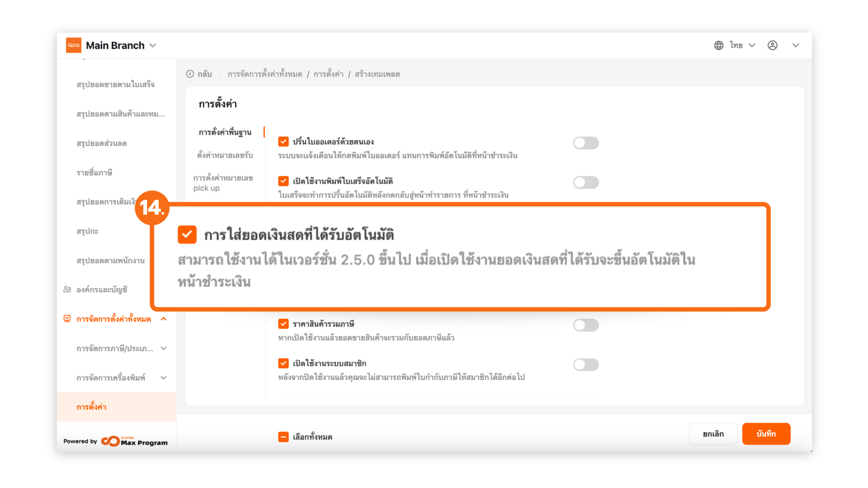This screenshot has width=868, height=488.
Task: Toggle the ราคาสินค้ารวมภาษี switch
Action: click(x=585, y=325)
